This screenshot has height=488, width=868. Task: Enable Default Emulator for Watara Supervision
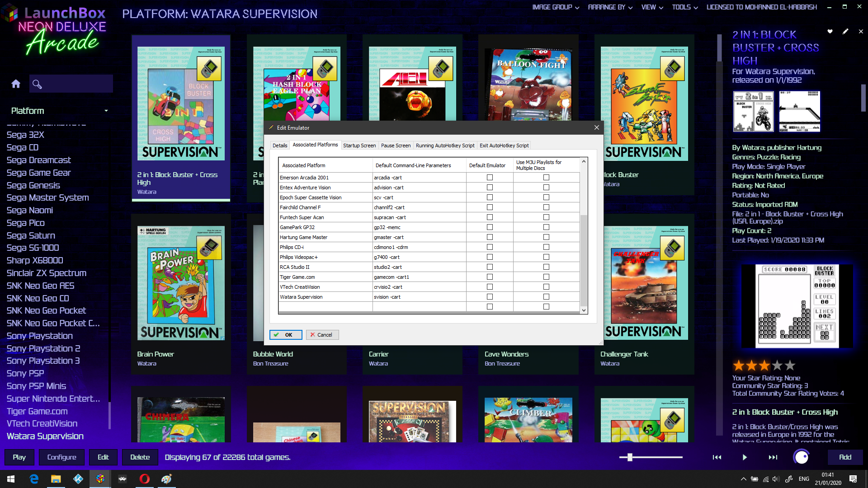(490, 297)
